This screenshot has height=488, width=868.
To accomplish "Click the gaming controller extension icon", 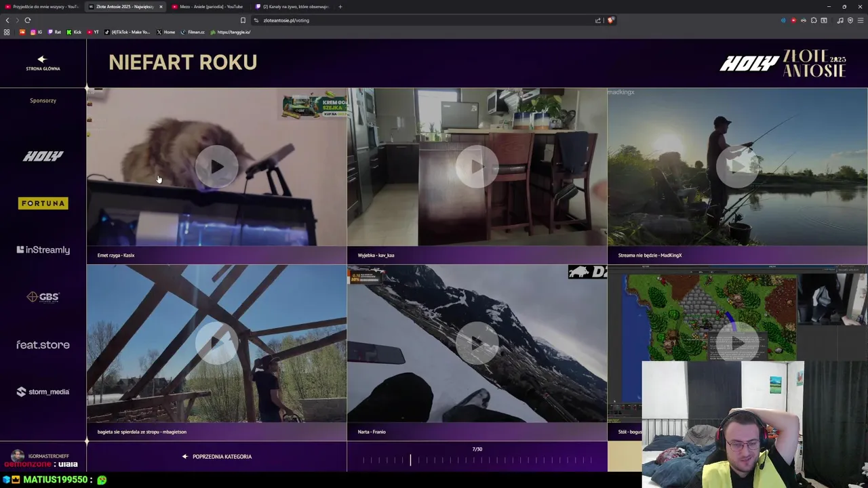I will pyautogui.click(x=804, y=20).
